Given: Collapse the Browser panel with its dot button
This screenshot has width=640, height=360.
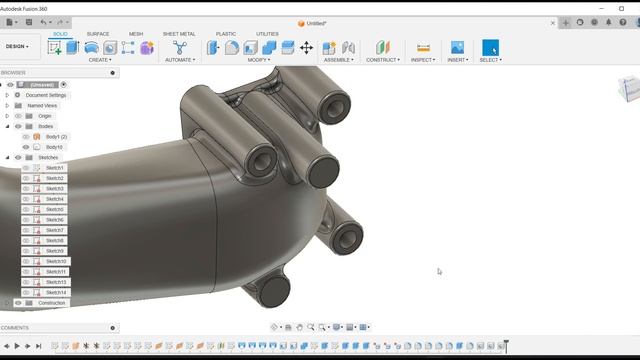Looking at the screenshot, I should 113,73.
